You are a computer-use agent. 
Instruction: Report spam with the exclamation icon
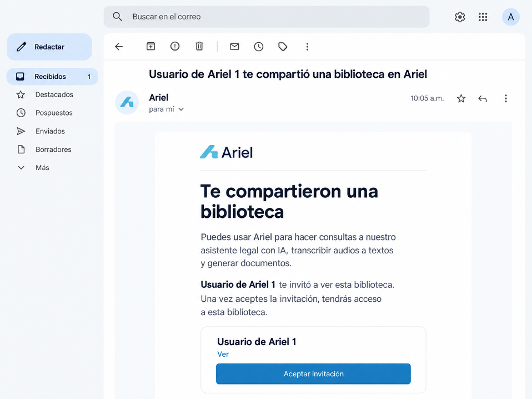(x=175, y=46)
